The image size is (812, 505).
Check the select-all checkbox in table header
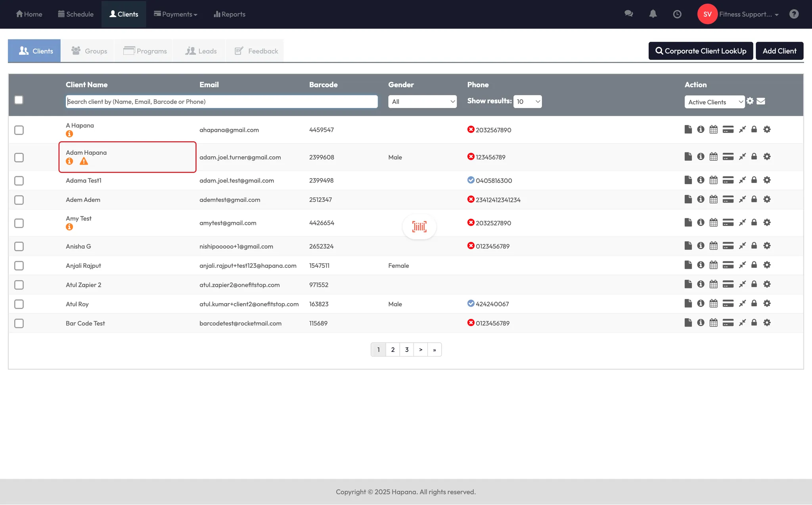point(19,100)
